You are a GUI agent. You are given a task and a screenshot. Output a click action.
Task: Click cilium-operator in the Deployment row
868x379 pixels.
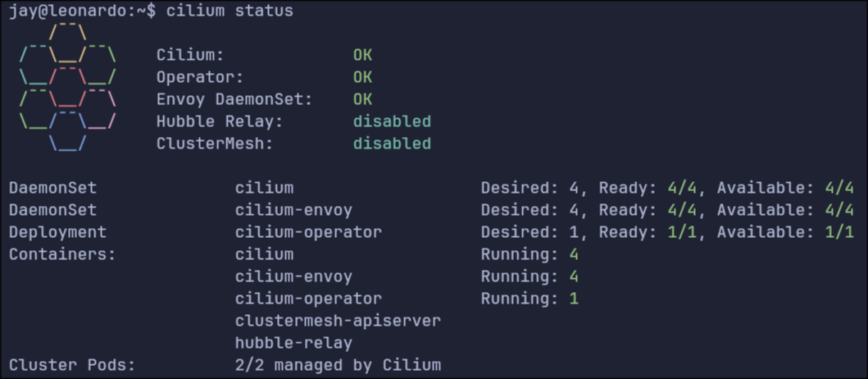[308, 232]
